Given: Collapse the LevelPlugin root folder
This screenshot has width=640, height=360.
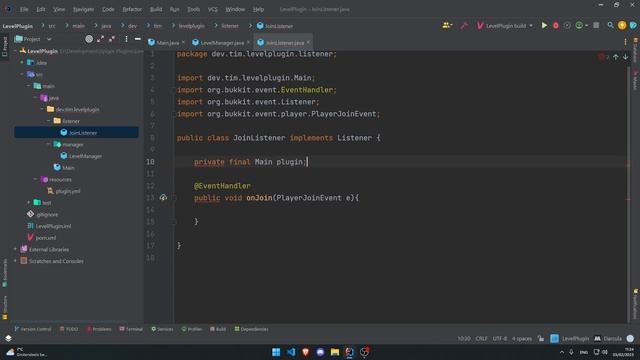Looking at the screenshot, I should coord(16,51).
